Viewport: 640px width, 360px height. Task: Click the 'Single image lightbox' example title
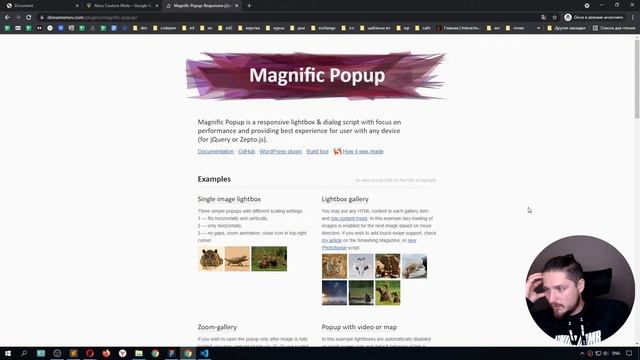[229, 199]
